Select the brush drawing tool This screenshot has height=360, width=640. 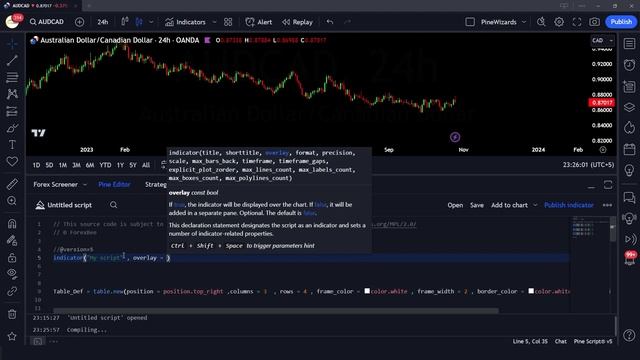[12, 129]
